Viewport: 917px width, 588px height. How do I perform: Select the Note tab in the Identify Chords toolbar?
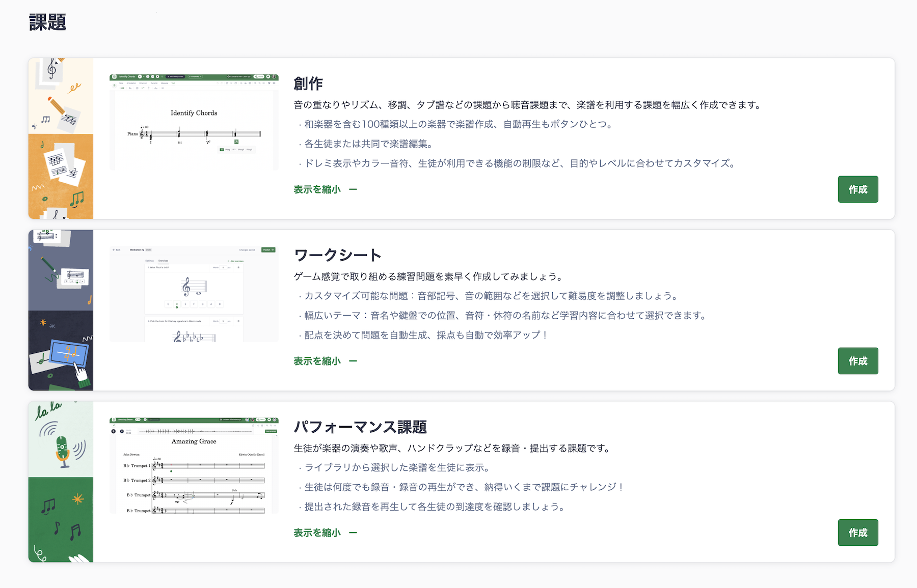121,83
